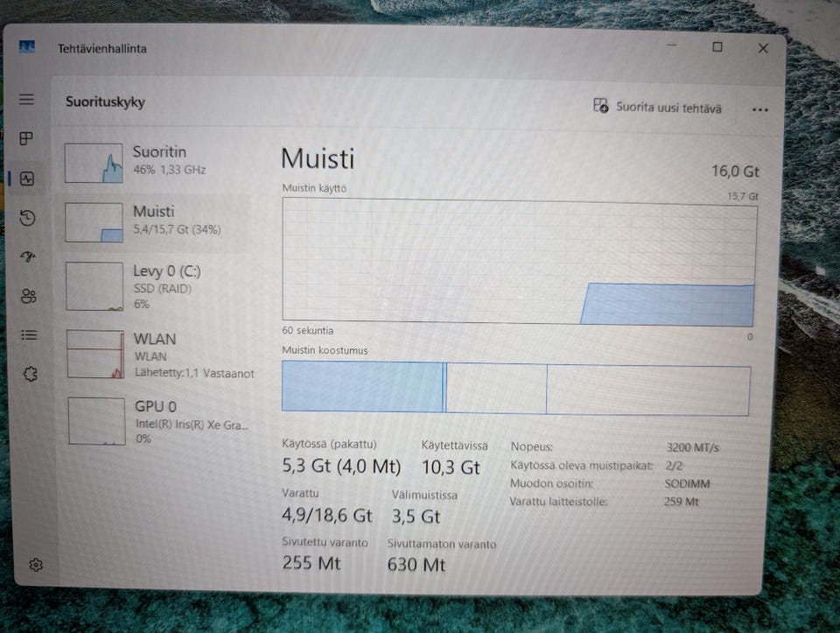Click the 259 Mt hardware reserved value
The height and width of the screenshot is (633, 840).
tap(681, 502)
